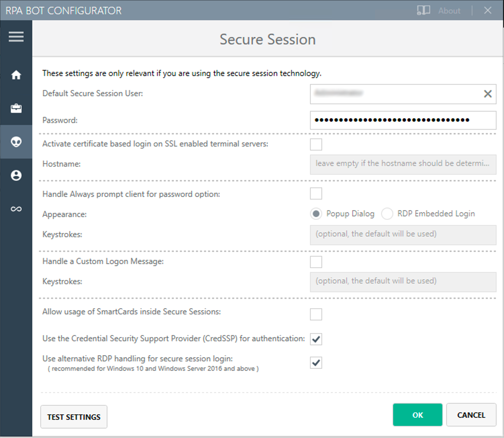Open the user profile section
The width and height of the screenshot is (504, 438).
[16, 175]
